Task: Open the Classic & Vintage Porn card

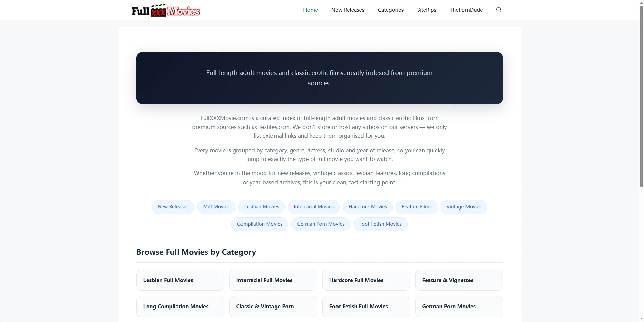Action: [x=273, y=307]
